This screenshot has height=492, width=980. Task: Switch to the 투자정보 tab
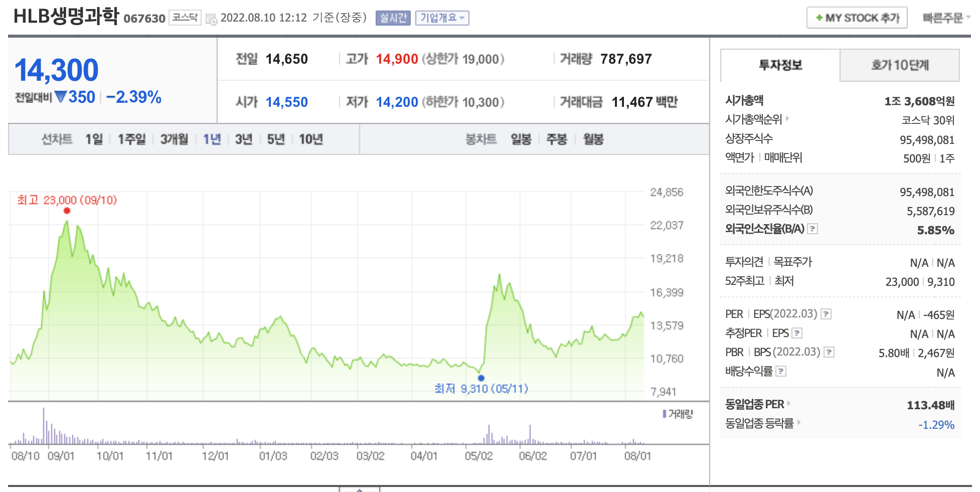click(x=780, y=65)
